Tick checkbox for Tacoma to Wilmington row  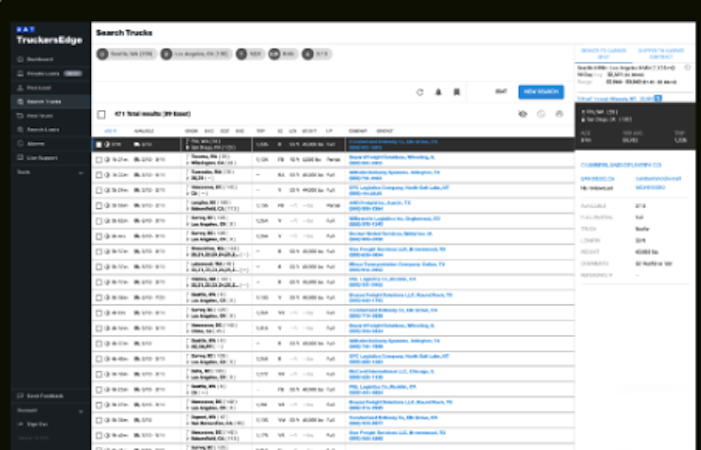(99, 160)
